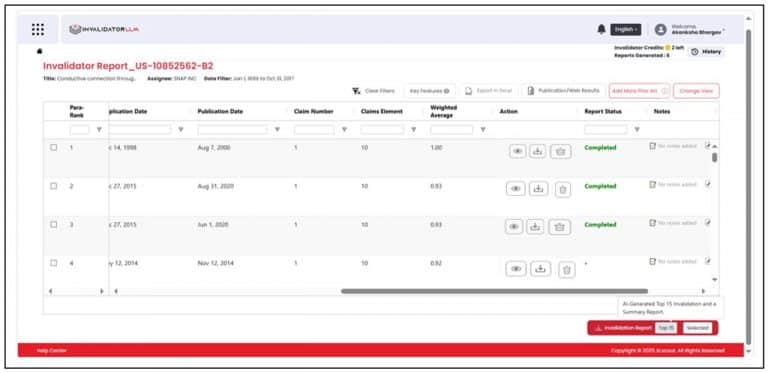768x373 pixels.
Task: Click note icon in row 2 Notes
Action: point(652,185)
